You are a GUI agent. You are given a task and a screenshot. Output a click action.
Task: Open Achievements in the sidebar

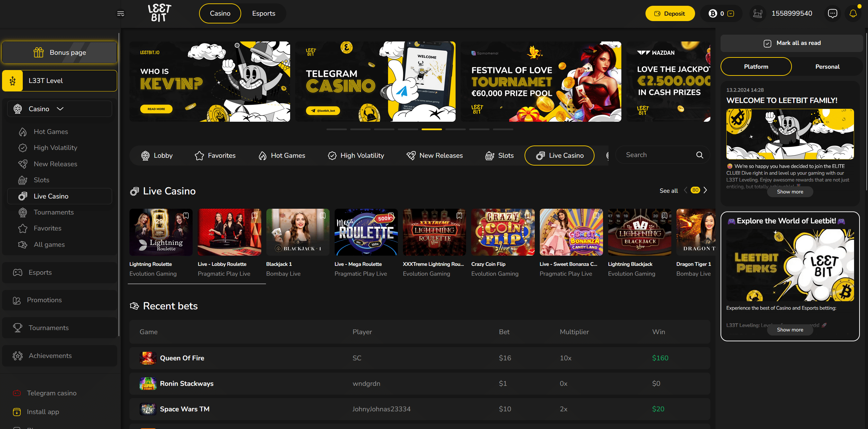(50, 356)
